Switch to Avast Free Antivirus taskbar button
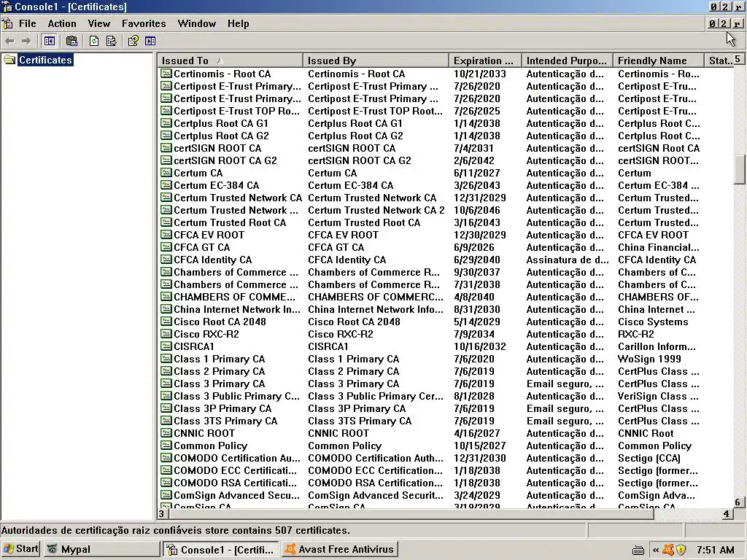Screen dimensions: 747x560 tap(340, 549)
